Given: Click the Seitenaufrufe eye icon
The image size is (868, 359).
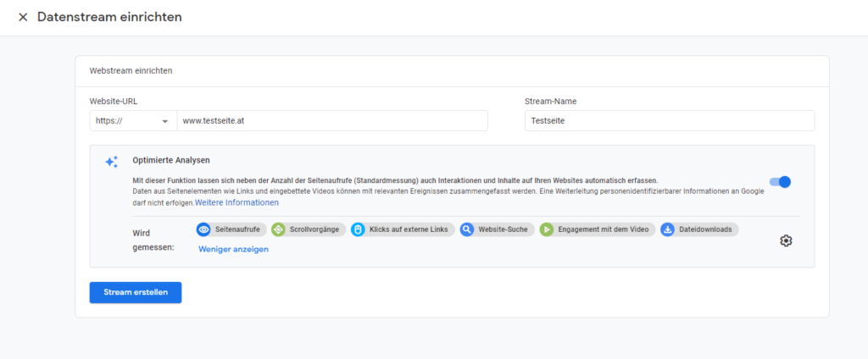Looking at the screenshot, I should pyautogui.click(x=203, y=229).
